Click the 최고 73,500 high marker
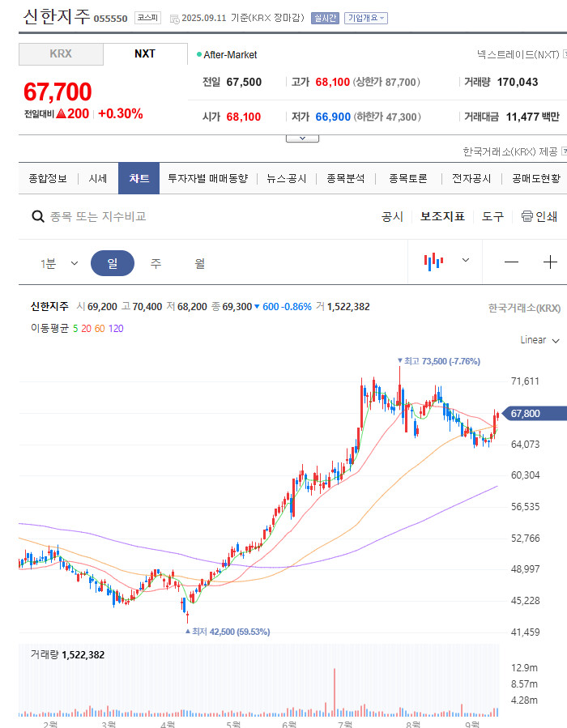This screenshot has width=567, height=728. pyautogui.click(x=439, y=361)
